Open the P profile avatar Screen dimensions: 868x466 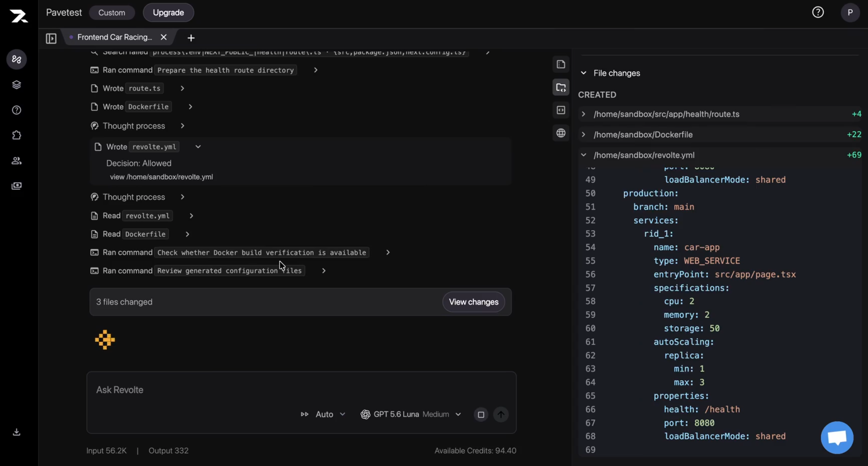pos(850,12)
